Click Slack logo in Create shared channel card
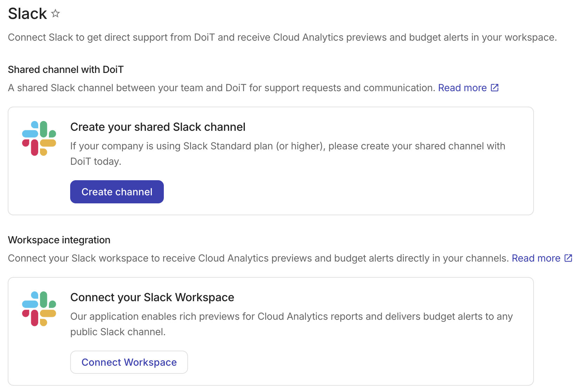Viewport: 583px width, 392px height. pos(39,138)
